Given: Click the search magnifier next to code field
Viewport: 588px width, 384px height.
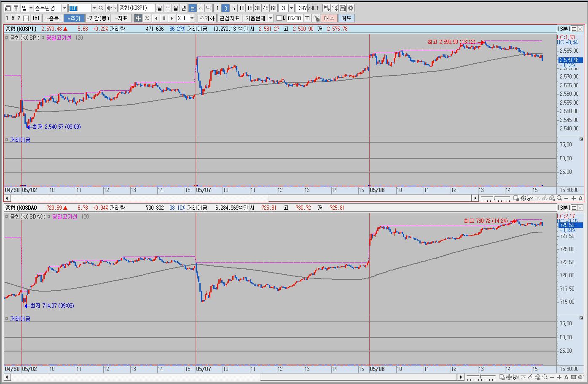Looking at the screenshot, I should [x=101, y=8].
